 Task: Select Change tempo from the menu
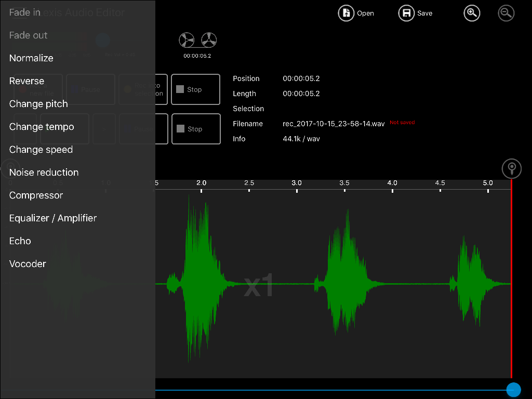[x=42, y=127]
